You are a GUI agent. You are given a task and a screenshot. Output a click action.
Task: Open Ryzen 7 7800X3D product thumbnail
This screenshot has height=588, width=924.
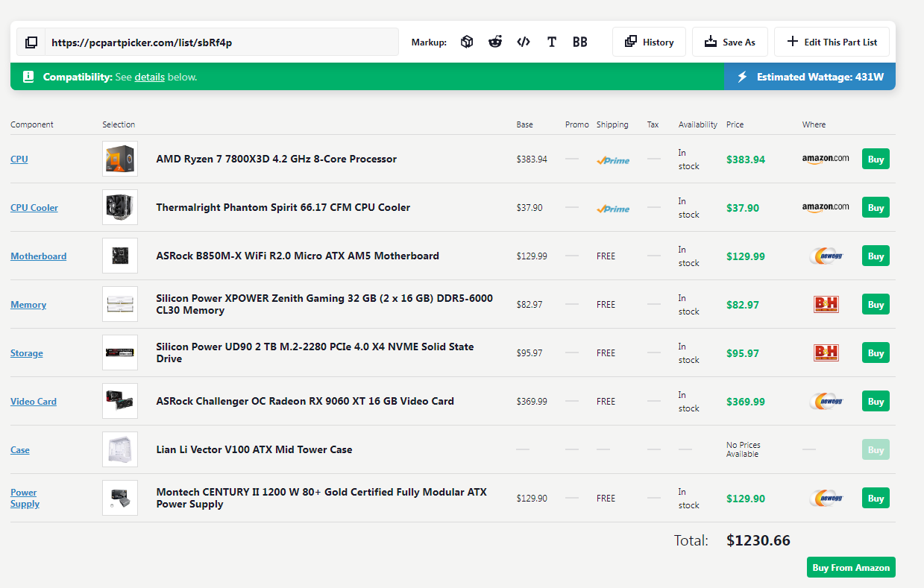pos(120,159)
